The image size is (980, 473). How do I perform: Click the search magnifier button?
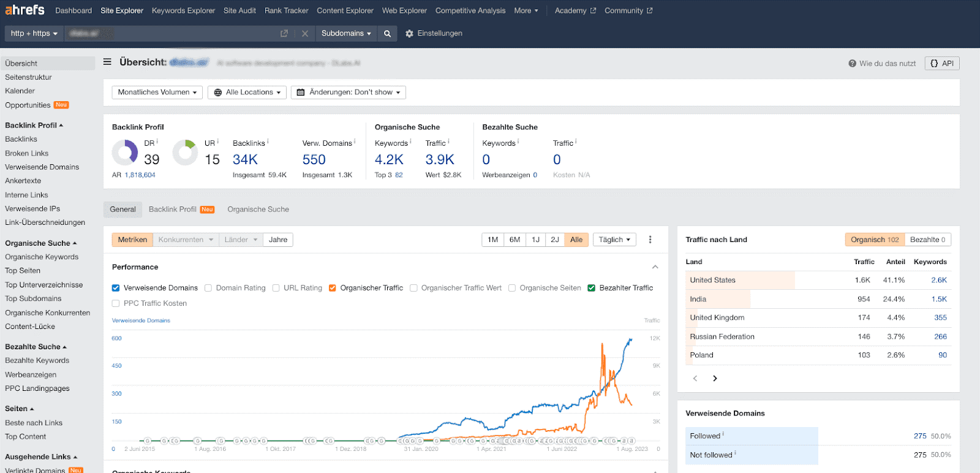coord(387,34)
